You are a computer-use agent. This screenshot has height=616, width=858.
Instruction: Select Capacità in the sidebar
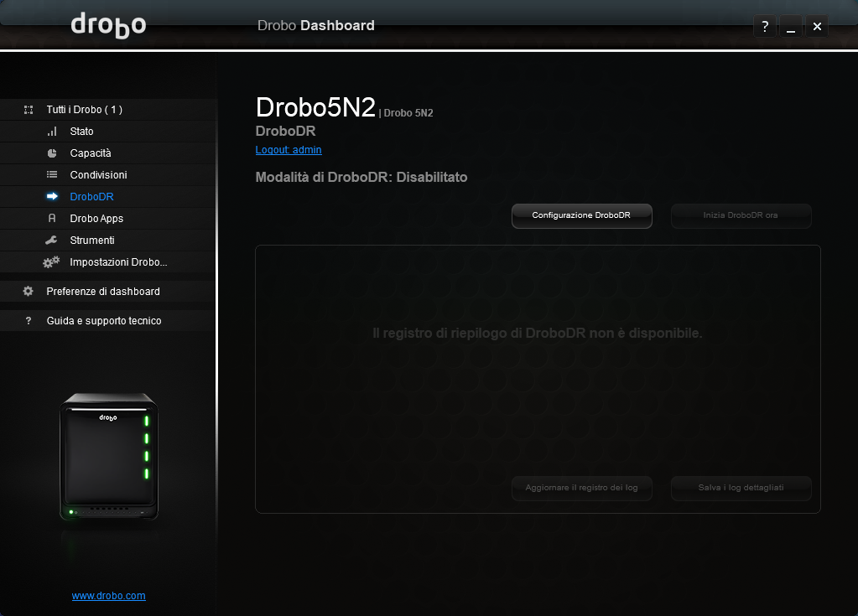[x=91, y=153]
